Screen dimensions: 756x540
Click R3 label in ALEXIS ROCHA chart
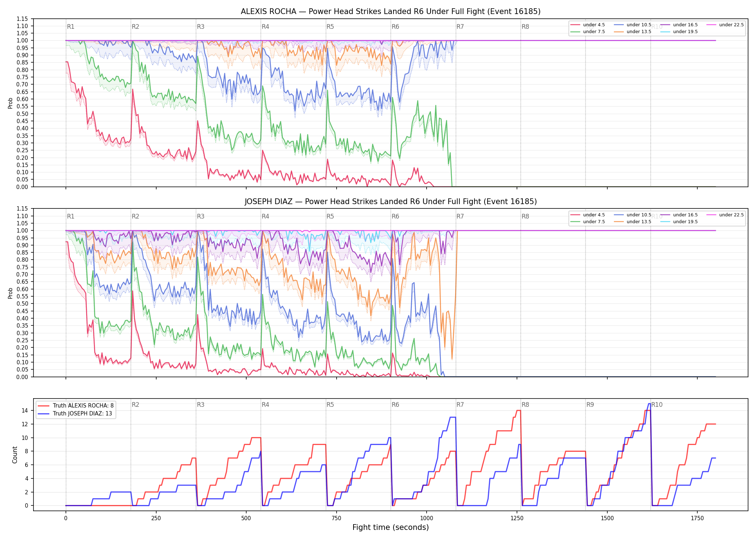(201, 27)
